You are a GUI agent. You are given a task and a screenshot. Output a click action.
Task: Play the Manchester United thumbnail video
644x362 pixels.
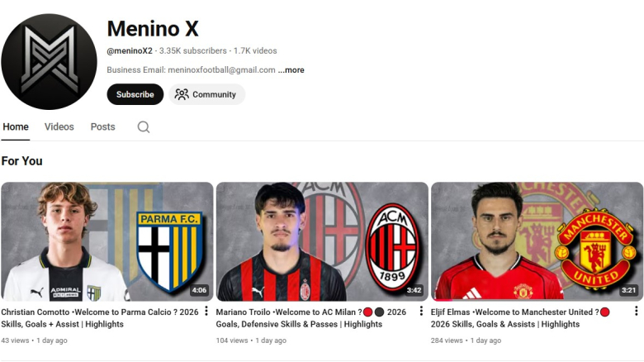tap(537, 241)
